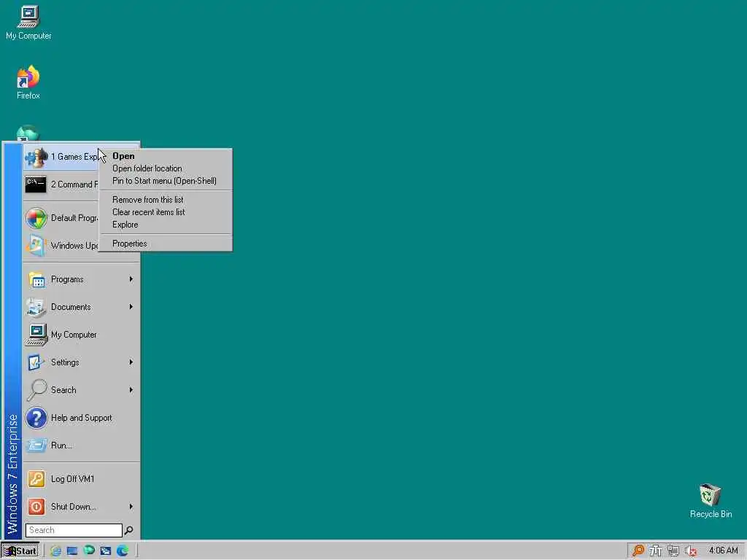
Task: Choose Clear recent items list
Action: pyautogui.click(x=166, y=212)
